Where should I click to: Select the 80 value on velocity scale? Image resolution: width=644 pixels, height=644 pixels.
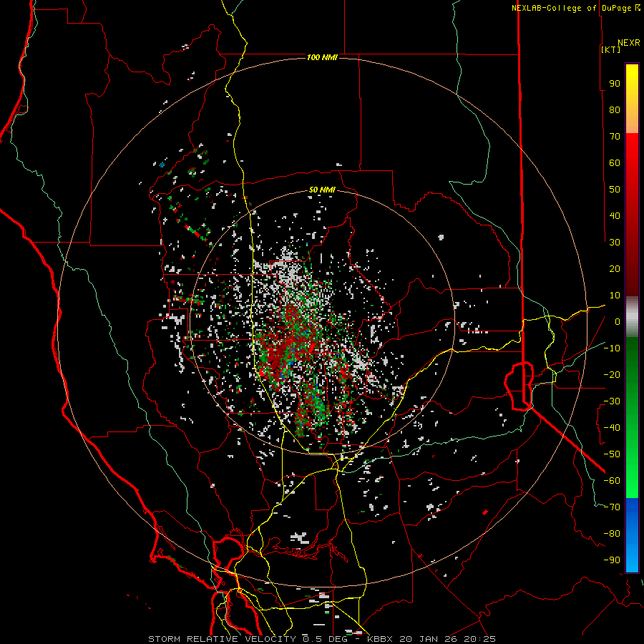tap(615, 110)
